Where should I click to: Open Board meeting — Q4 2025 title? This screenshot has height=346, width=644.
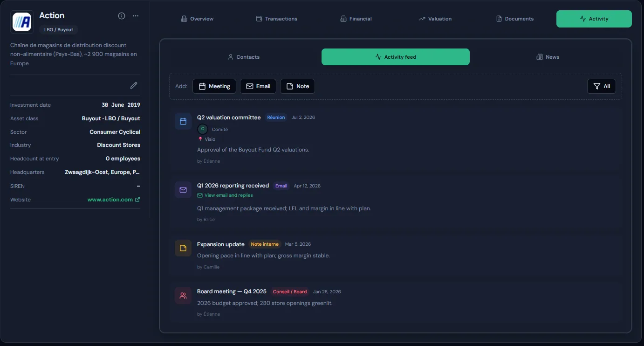pyautogui.click(x=232, y=291)
